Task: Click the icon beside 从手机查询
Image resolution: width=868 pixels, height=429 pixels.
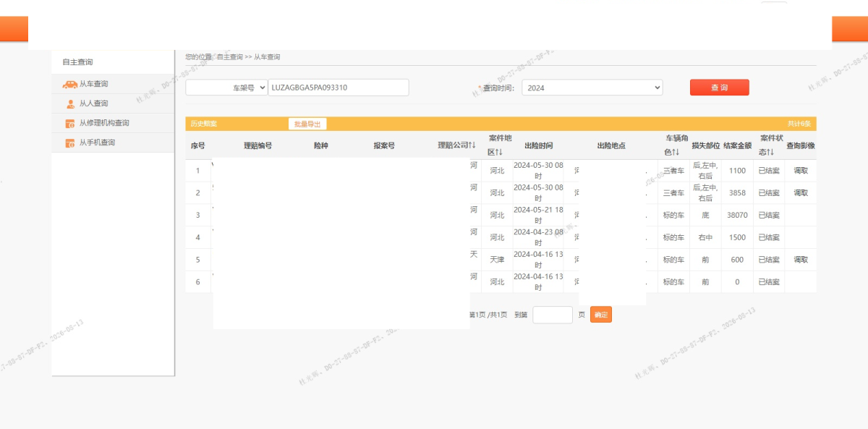Action: point(70,143)
